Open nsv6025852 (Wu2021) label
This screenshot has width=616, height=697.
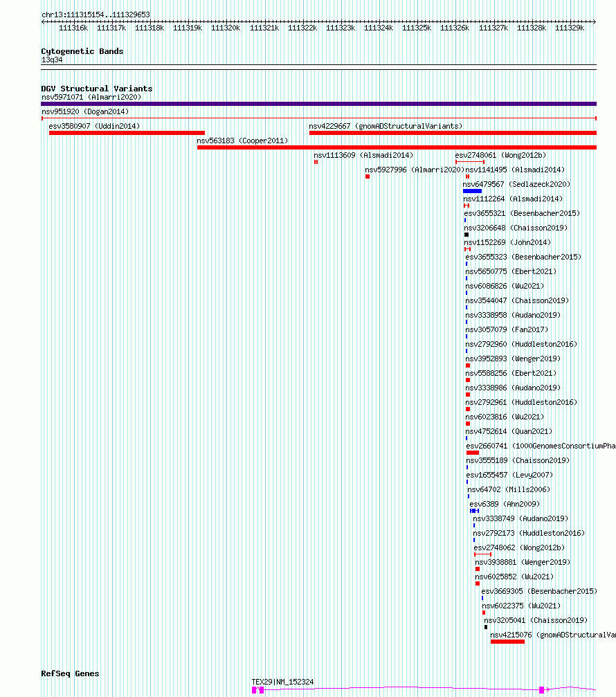514,577
